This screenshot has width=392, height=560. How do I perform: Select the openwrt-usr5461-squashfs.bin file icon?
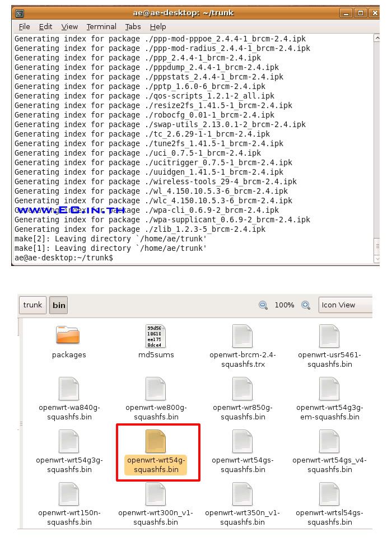coord(329,336)
